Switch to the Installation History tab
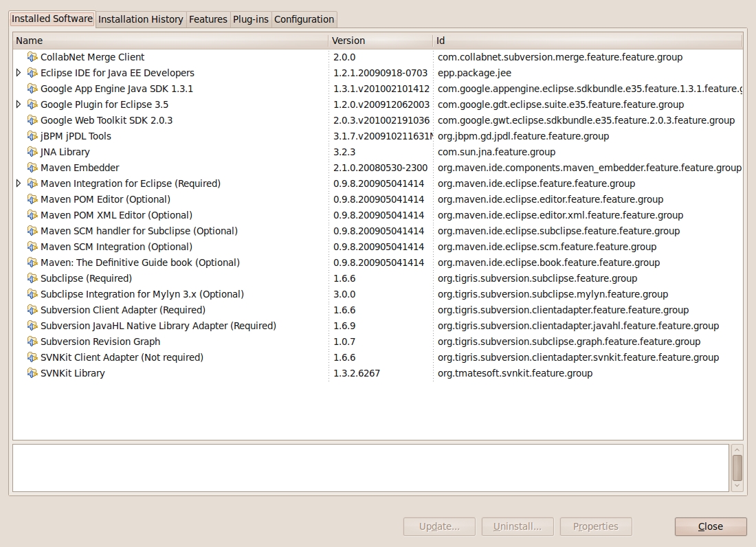756x547 pixels. tap(141, 19)
